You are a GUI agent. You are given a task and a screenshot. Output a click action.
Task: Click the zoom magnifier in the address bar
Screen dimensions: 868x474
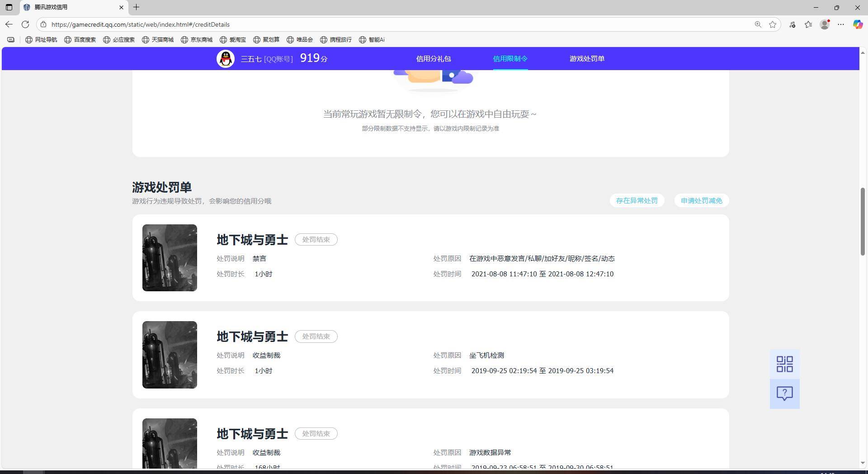tap(758, 24)
